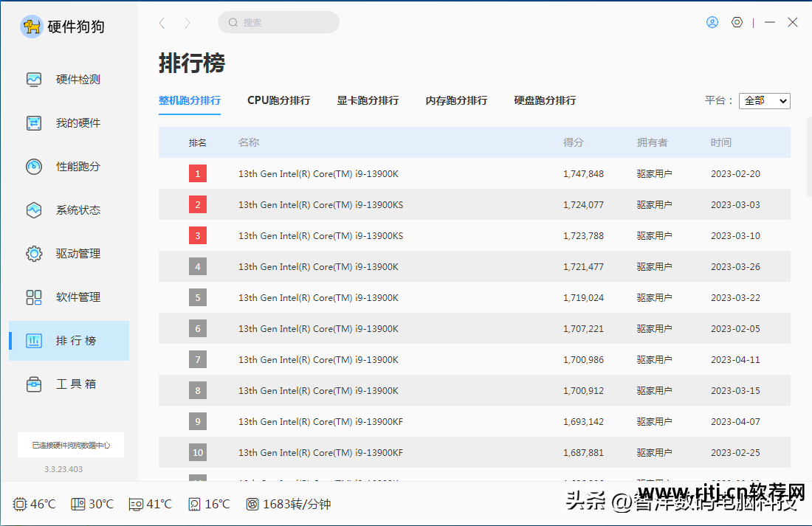
Task: Open the 工具箱 toolbox icon
Action: click(x=34, y=384)
